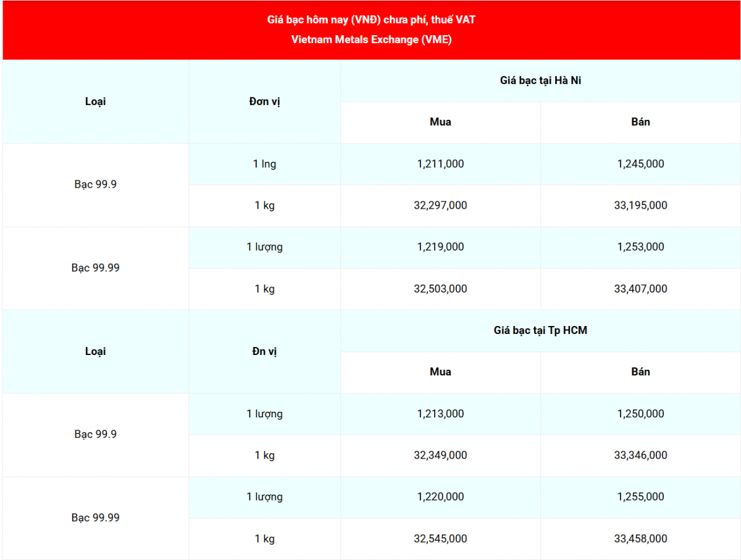The image size is (741, 560).
Task: Click the 33,407,000 value
Action: click(640, 288)
